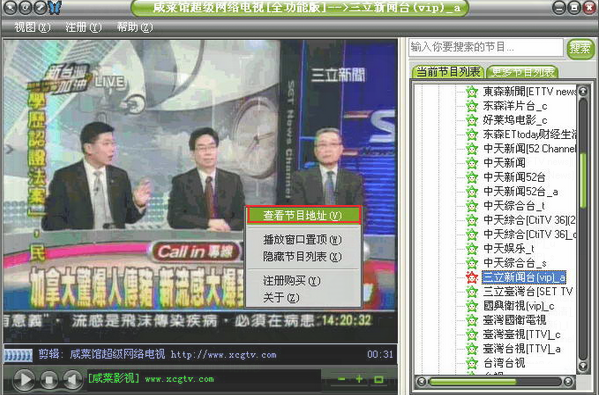This screenshot has height=395, width=599.
Task: Choose 隐藏节目列表(X) in the context menu
Action: pyautogui.click(x=302, y=256)
